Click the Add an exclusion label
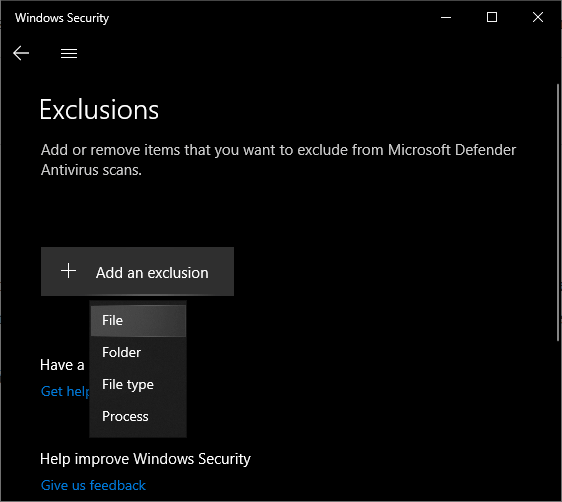Image resolution: width=562 pixels, height=502 pixels. pyautogui.click(x=152, y=273)
